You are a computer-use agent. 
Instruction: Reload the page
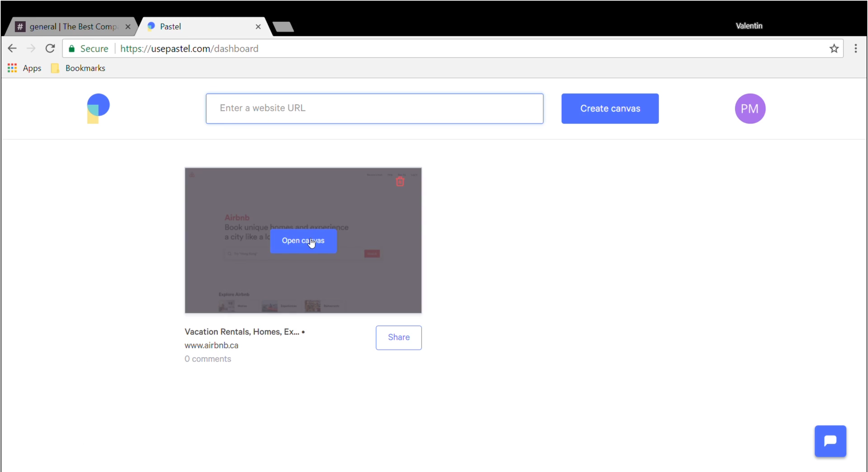point(50,48)
